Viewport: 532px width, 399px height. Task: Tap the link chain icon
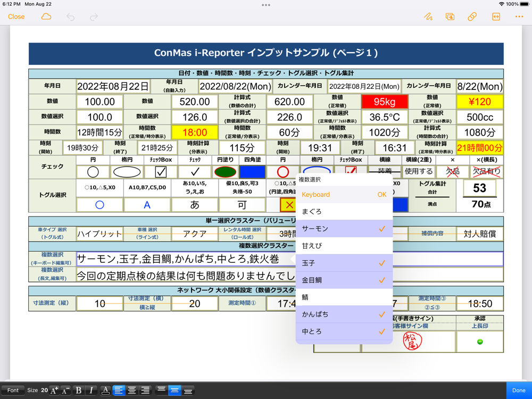tap(472, 16)
